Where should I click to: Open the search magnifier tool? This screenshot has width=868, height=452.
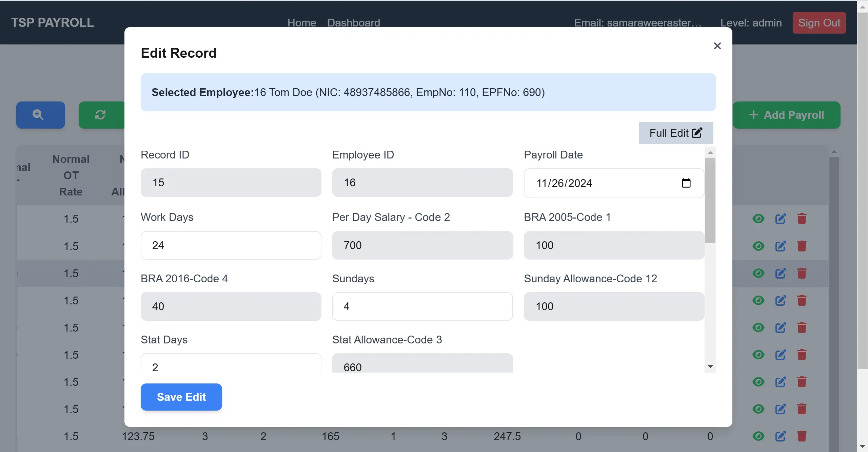click(40, 115)
